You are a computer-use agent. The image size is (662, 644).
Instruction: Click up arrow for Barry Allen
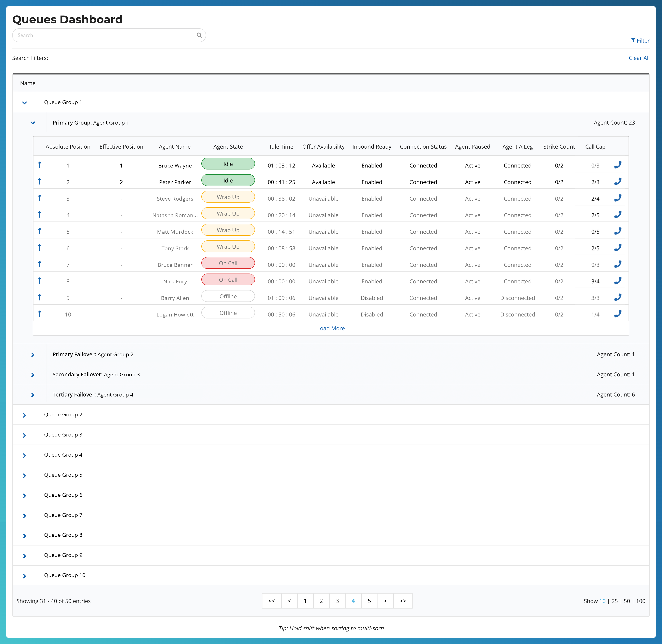click(40, 297)
